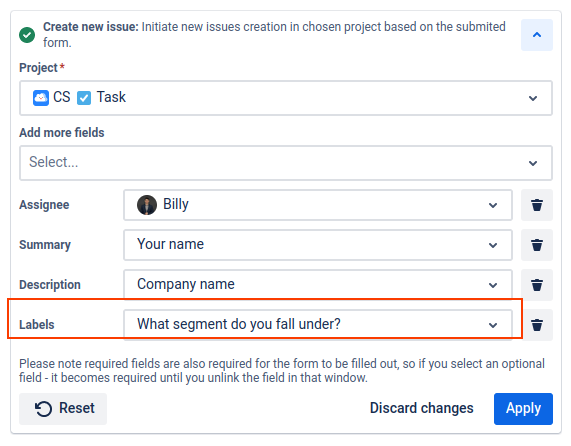This screenshot has width=571, height=446.
Task: Remove the Labels field with trash icon
Action: coord(536,325)
